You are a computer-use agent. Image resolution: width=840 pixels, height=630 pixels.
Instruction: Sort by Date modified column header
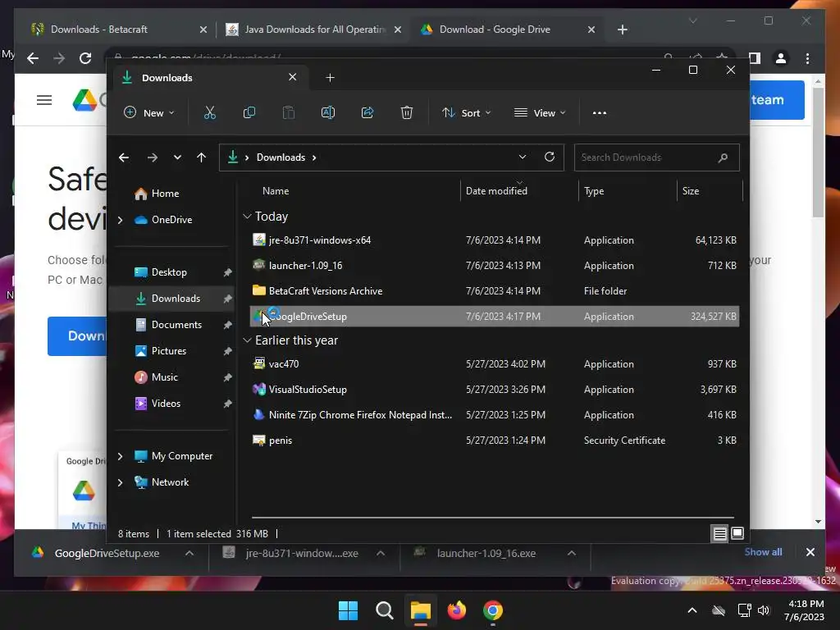click(496, 190)
